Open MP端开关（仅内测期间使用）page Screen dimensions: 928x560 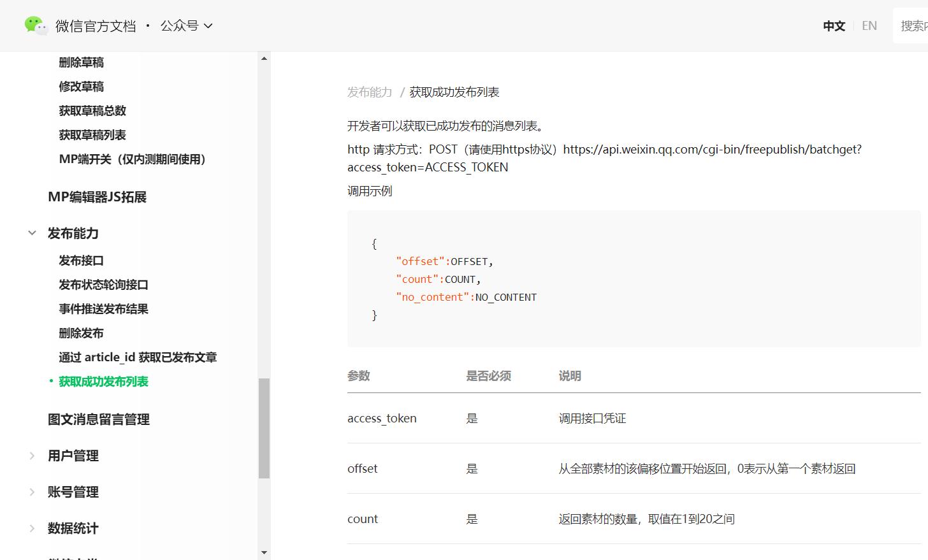point(133,159)
